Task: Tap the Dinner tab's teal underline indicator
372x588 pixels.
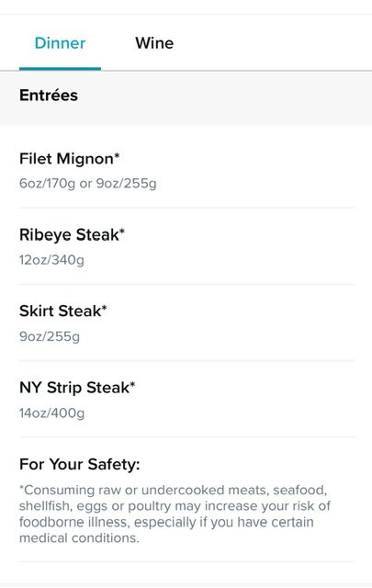Action: (60, 69)
